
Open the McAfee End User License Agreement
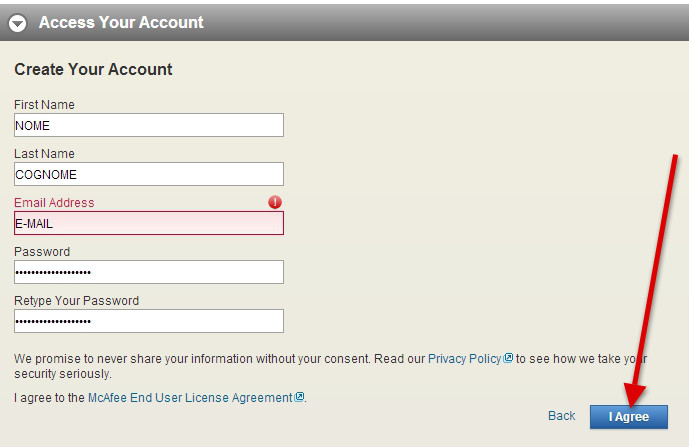coord(190,397)
